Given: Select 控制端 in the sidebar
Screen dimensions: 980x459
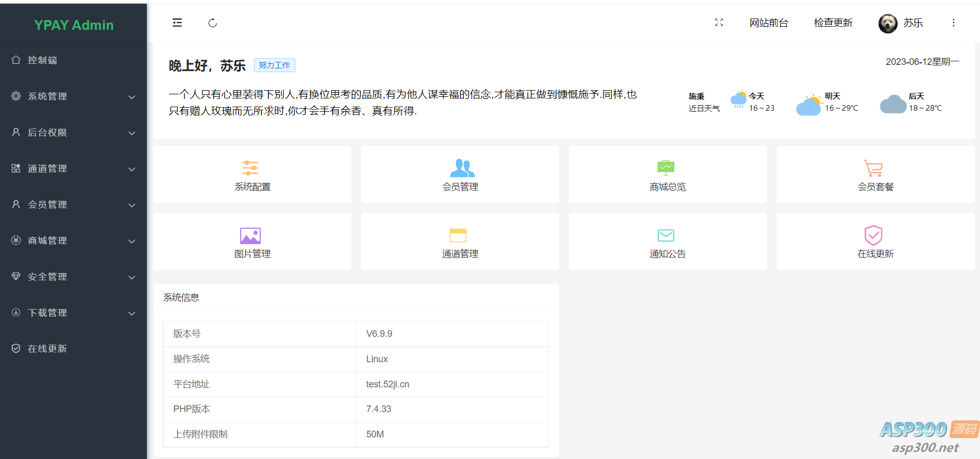Looking at the screenshot, I should pyautogui.click(x=42, y=60).
